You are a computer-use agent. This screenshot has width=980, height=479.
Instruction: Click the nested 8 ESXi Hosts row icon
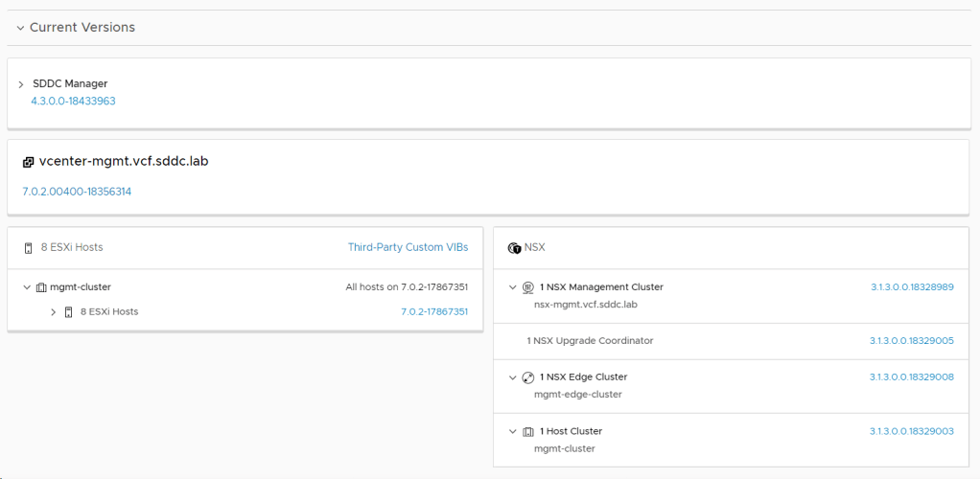click(x=68, y=311)
